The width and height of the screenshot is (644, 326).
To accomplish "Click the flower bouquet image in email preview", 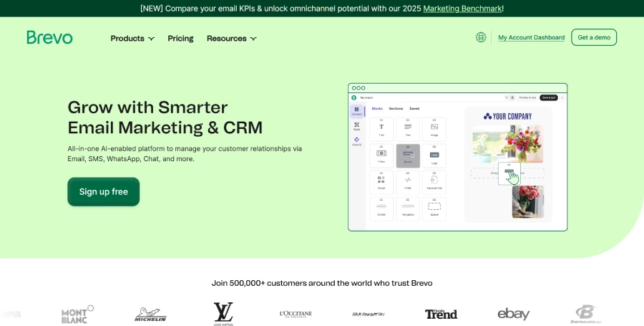I will tap(507, 144).
